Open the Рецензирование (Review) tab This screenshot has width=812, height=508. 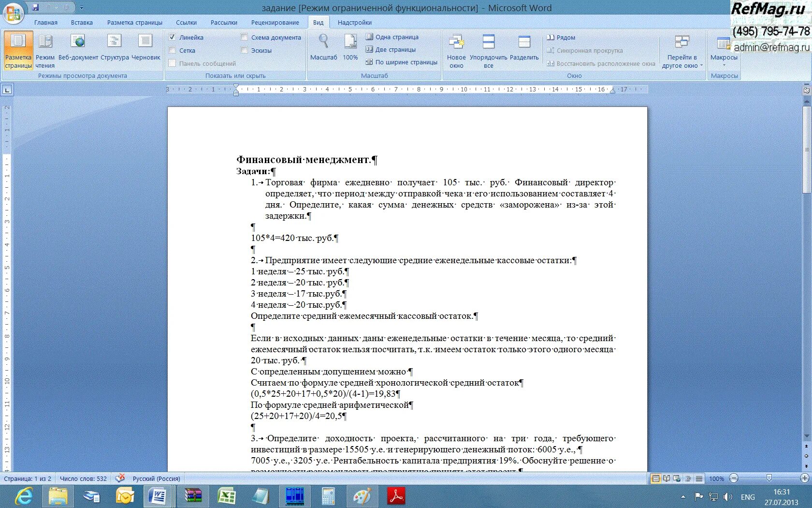[275, 22]
